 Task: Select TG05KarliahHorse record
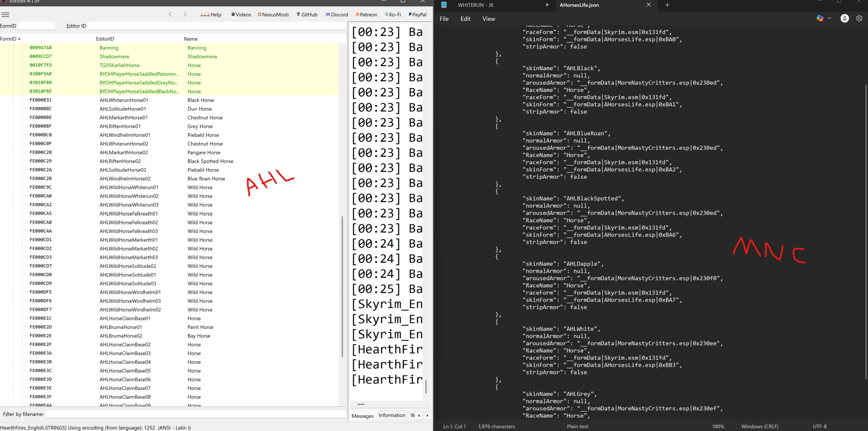169,65
